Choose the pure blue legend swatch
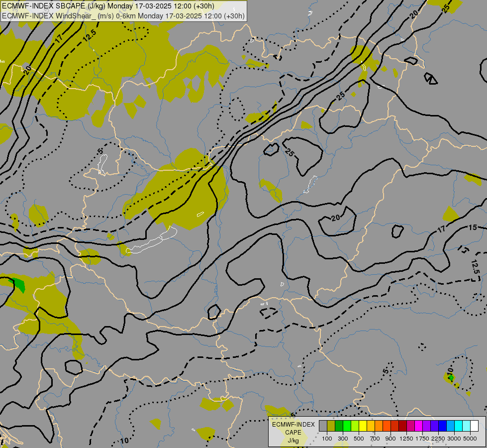 (x=443, y=426)
